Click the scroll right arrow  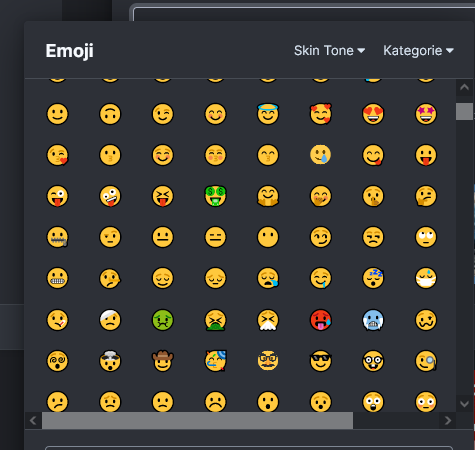pyautogui.click(x=448, y=421)
